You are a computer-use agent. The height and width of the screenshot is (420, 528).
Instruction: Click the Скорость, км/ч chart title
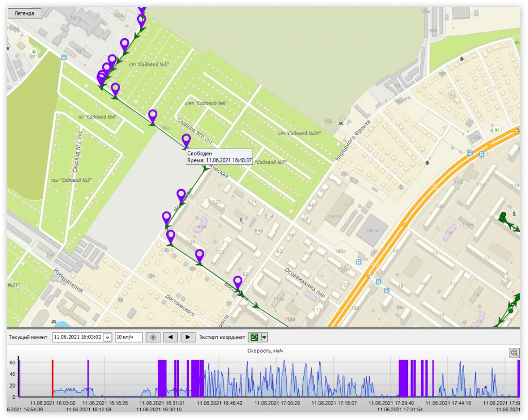(265, 350)
